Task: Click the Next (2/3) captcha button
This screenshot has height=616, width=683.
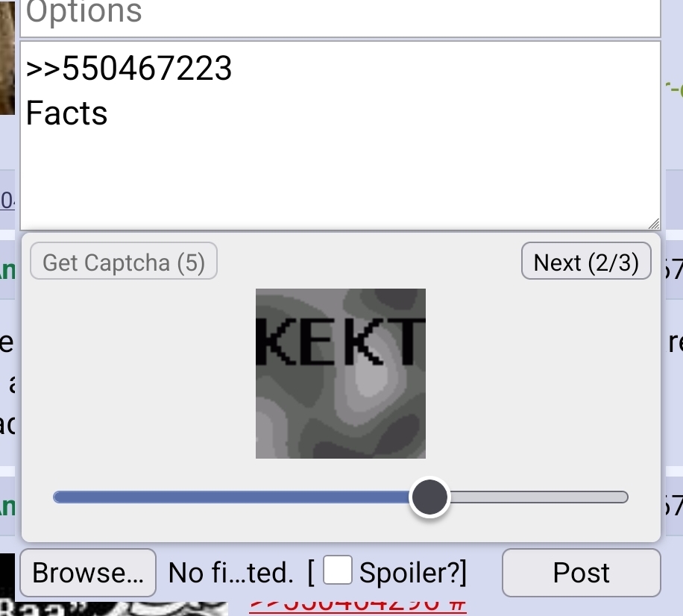Action: (x=586, y=261)
